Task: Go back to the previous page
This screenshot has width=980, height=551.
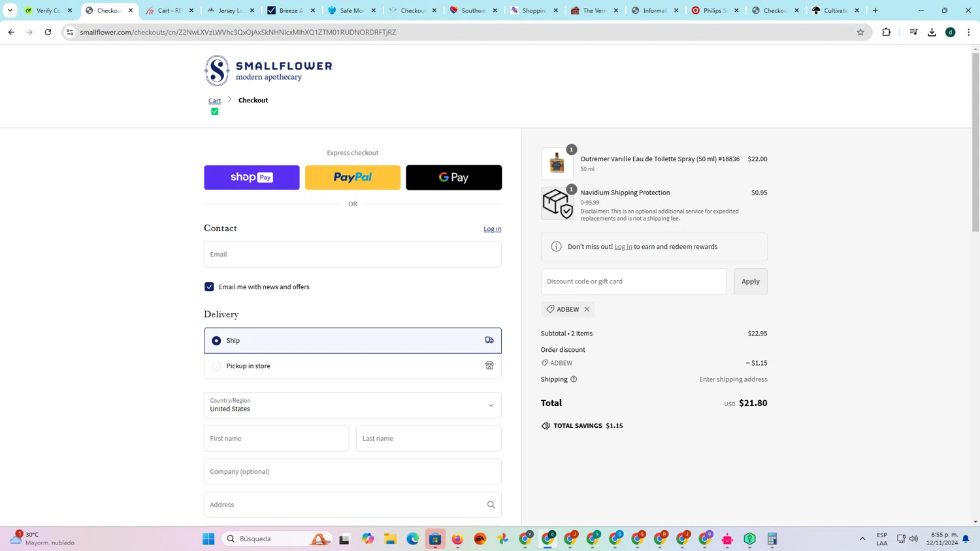Action: pyautogui.click(x=11, y=32)
